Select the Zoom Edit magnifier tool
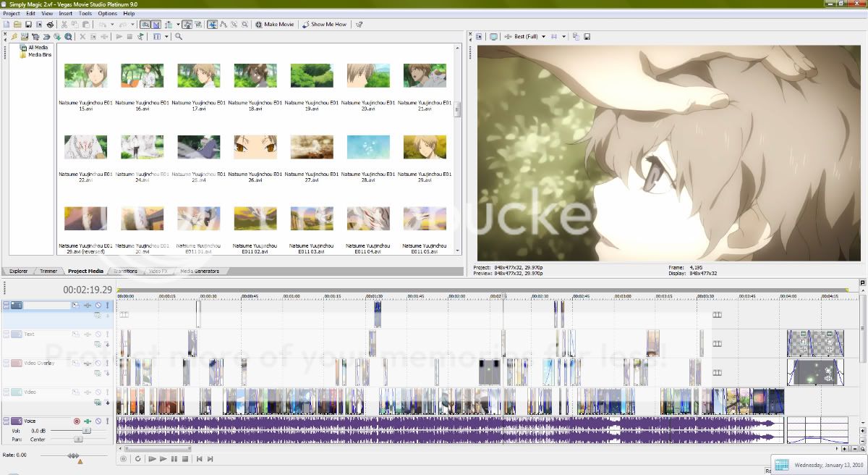This screenshot has width=868, height=475. pos(244,24)
